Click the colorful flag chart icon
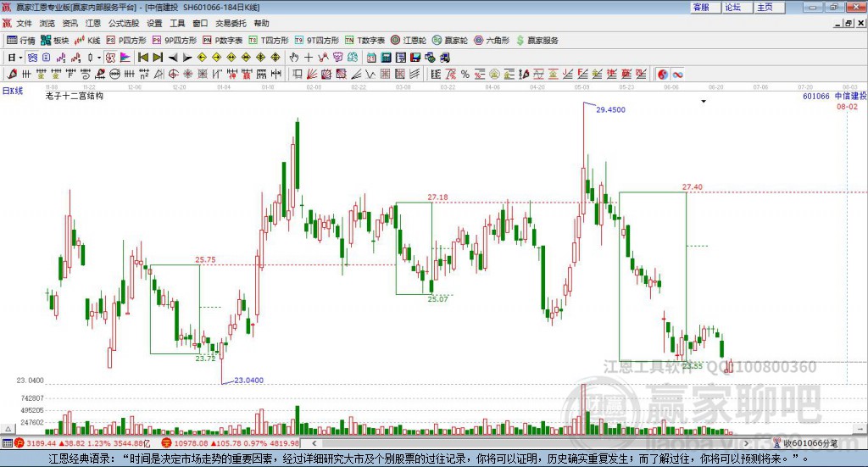 tap(125, 58)
